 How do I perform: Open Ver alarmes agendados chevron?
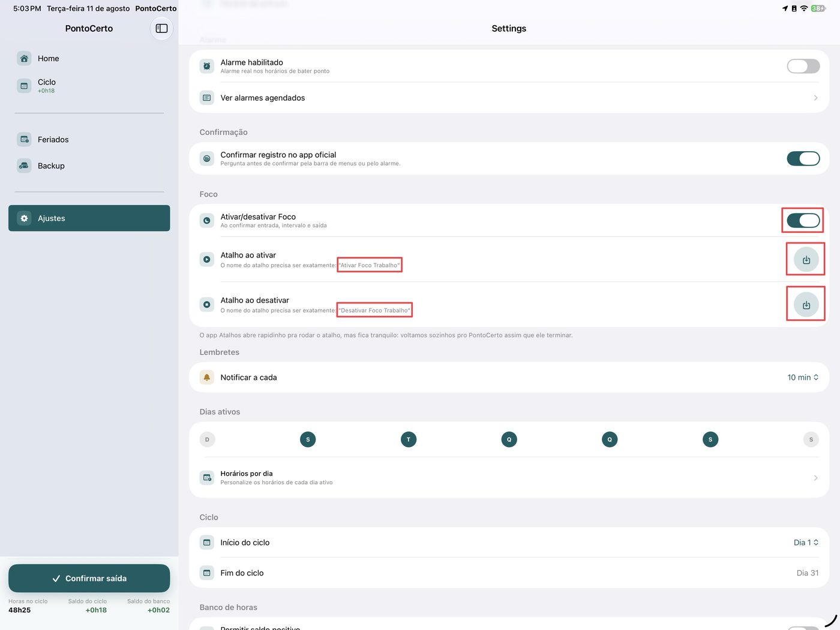[x=815, y=98]
